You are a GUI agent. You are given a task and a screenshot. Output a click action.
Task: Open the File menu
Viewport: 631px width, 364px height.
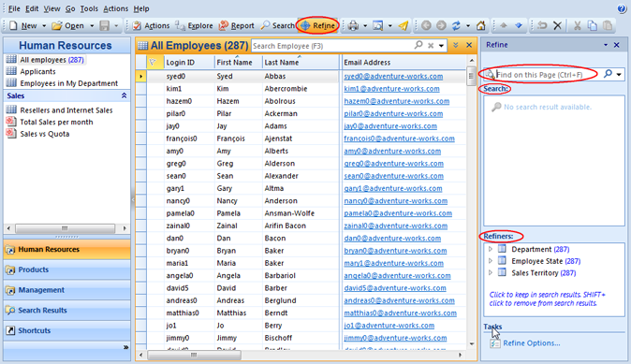click(14, 8)
